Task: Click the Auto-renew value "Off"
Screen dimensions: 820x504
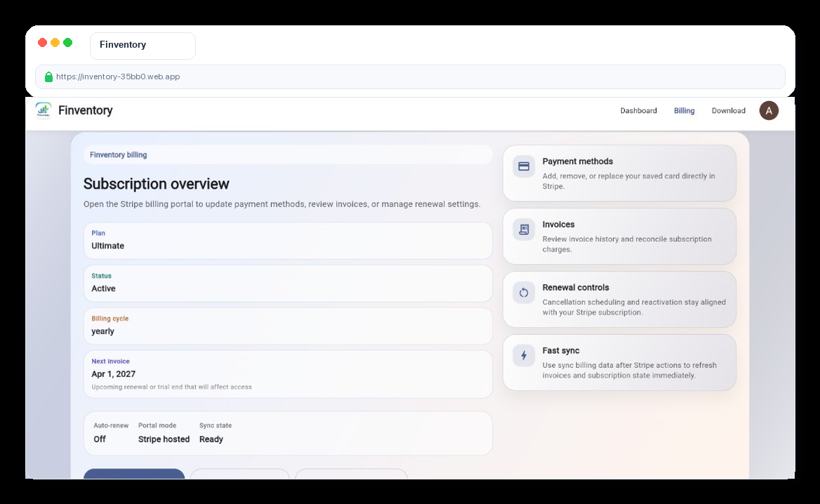Action: (x=100, y=439)
